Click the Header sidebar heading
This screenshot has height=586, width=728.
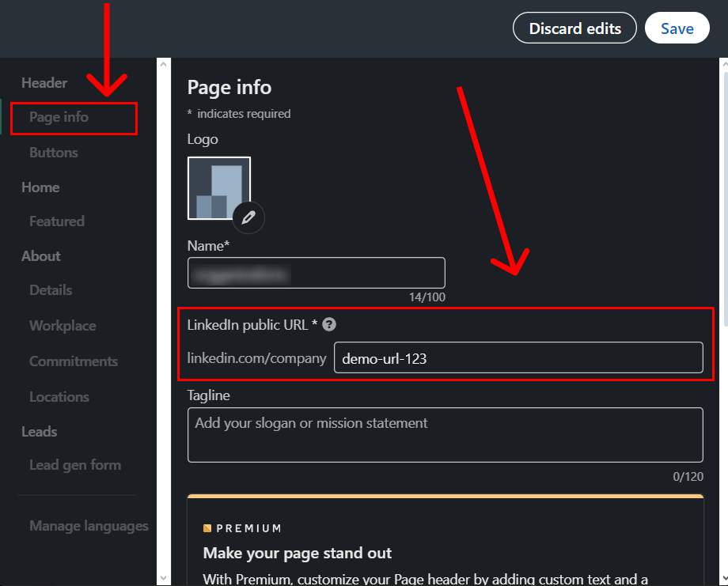coord(44,83)
